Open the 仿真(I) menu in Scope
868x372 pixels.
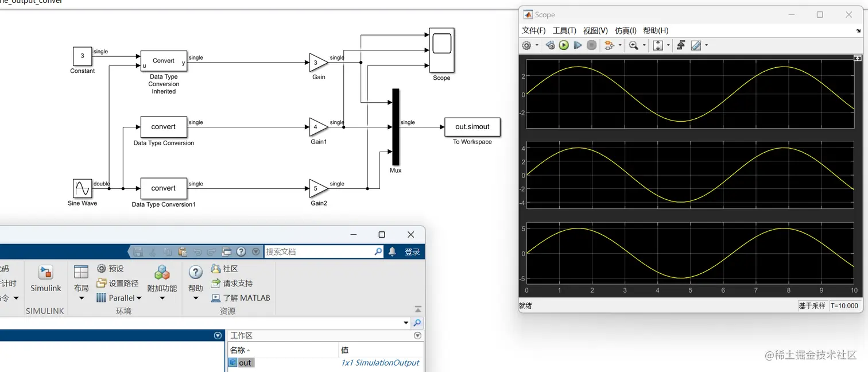tap(626, 30)
